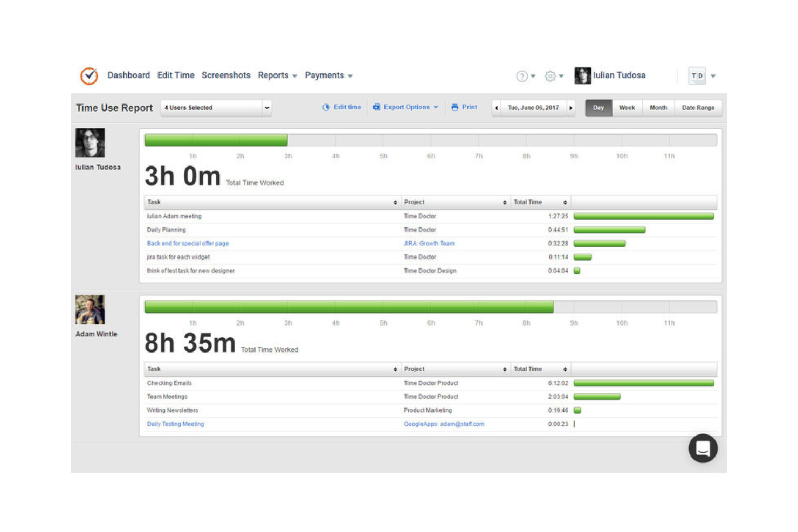Viewport: 798px width, 532px height.
Task: Click the Iulian Tudosa username in header
Action: click(x=620, y=75)
